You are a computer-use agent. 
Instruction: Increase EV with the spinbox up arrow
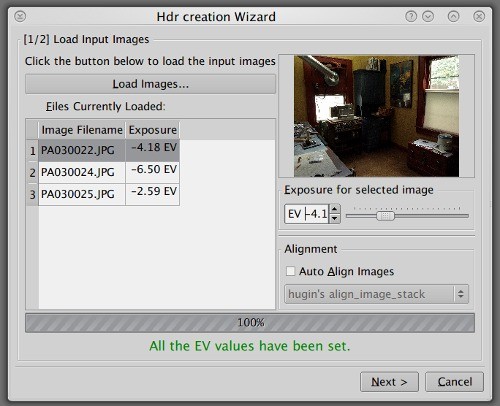[335, 209]
